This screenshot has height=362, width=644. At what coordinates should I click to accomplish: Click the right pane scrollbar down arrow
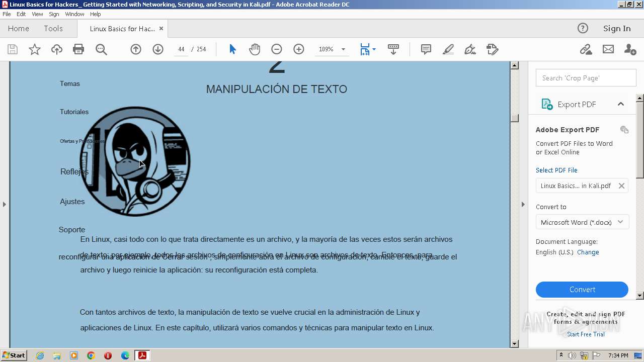(640, 296)
